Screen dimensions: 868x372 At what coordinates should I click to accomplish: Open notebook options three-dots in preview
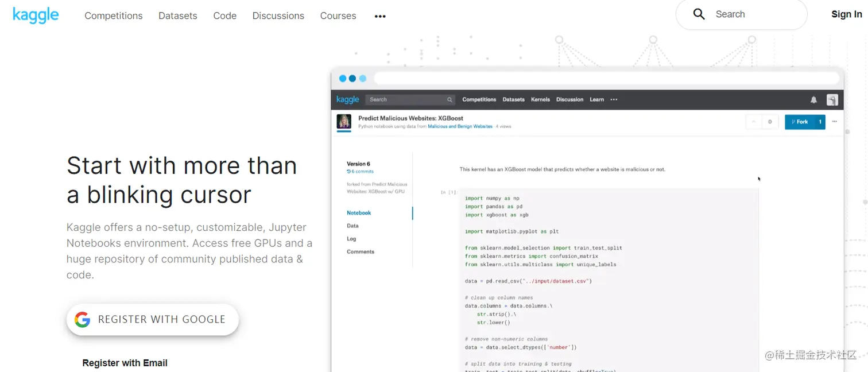click(835, 122)
